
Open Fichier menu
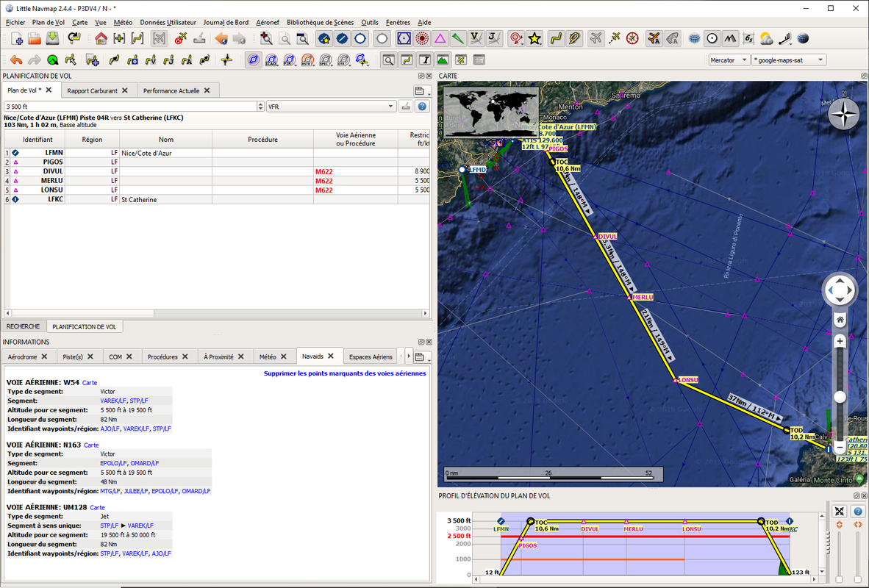point(15,23)
